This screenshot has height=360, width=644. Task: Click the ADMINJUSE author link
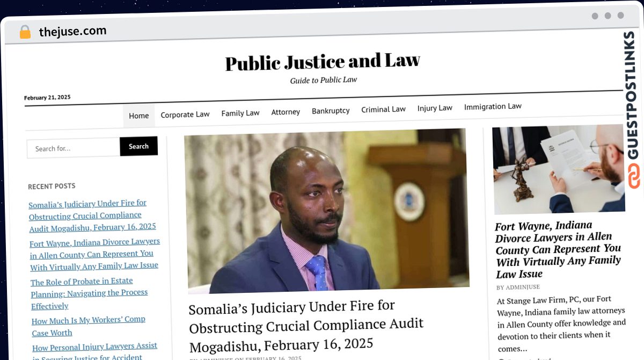pyautogui.click(x=523, y=287)
